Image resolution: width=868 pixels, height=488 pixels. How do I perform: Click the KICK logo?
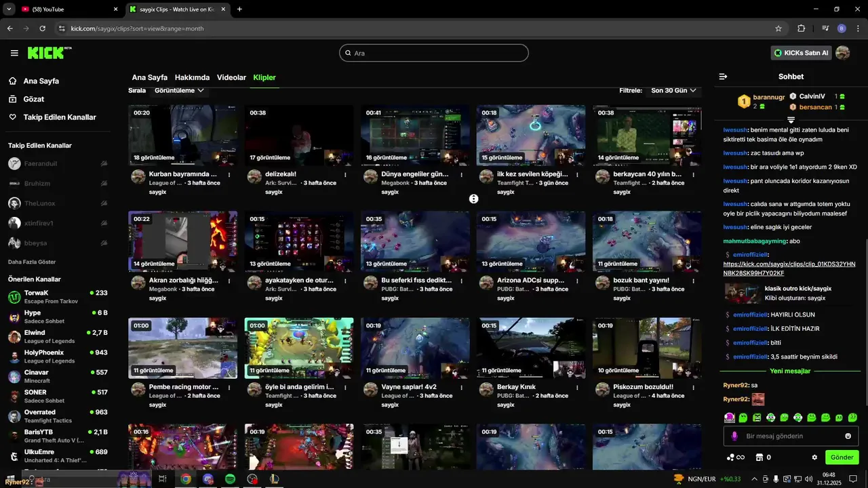(49, 53)
